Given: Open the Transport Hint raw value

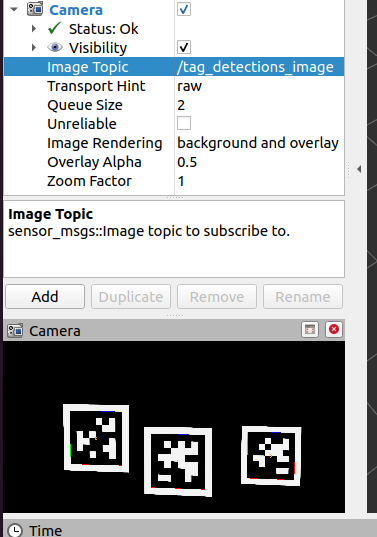Looking at the screenshot, I should [189, 86].
